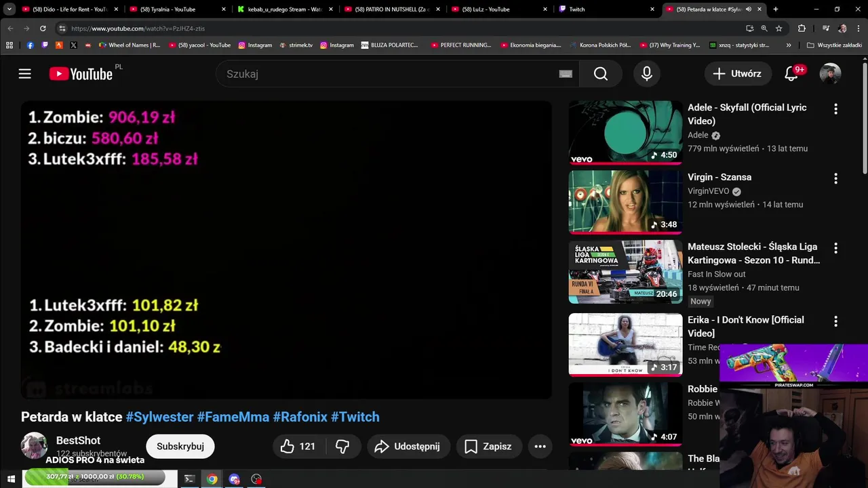Open new browser tab with plus
Image resolution: width=868 pixels, height=488 pixels.
(x=775, y=9)
